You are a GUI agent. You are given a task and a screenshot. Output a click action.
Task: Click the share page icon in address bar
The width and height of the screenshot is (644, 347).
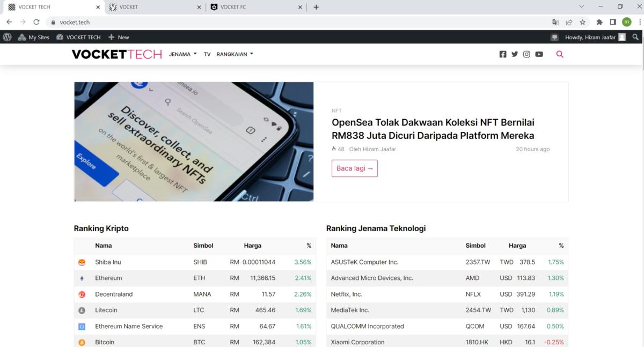pos(569,22)
